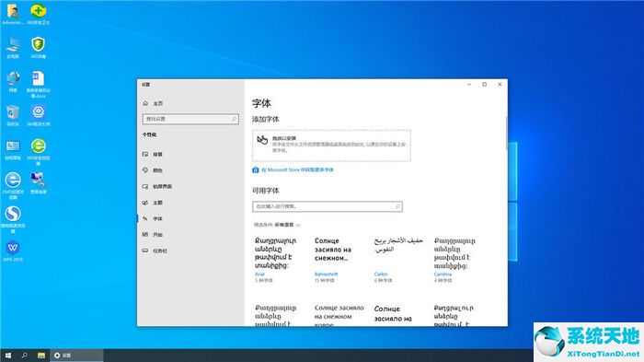Screen dimensions: 644x362
Task: Select the 360安全浏览器 browser desktop icon
Action: tap(39, 152)
